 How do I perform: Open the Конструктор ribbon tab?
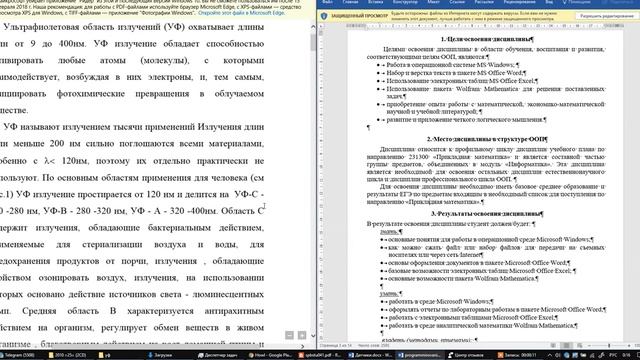(x=405, y=2)
